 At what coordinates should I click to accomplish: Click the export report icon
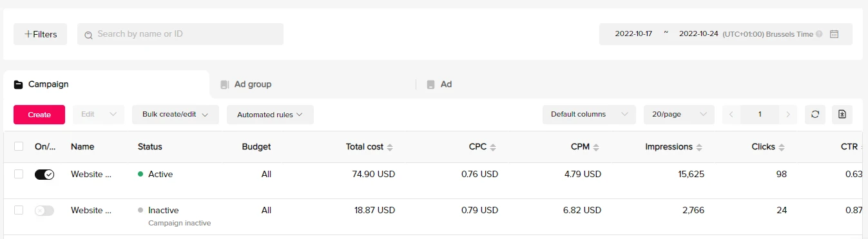click(x=842, y=115)
